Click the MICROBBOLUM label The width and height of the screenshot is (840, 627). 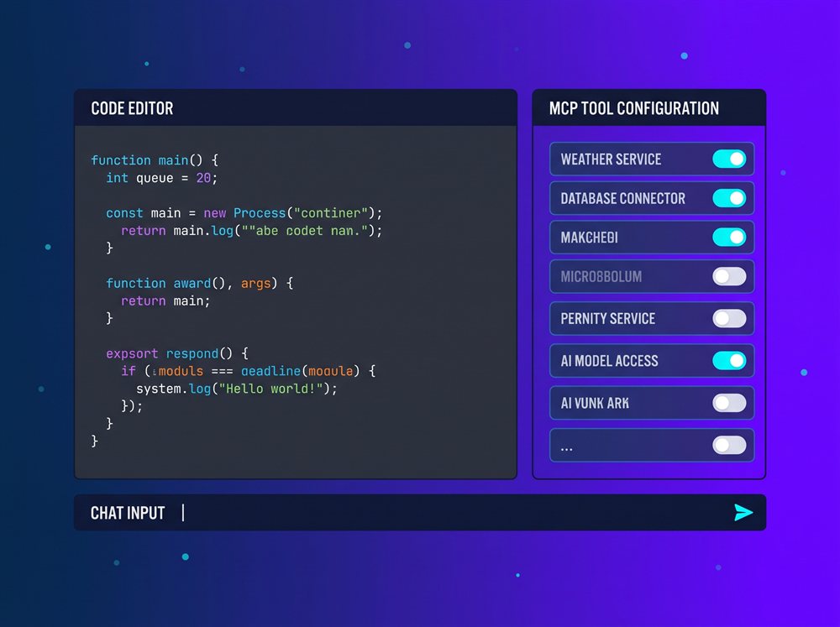[601, 277]
